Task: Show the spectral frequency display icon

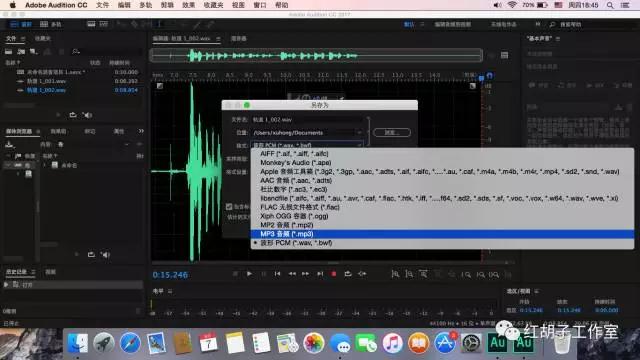Action: point(91,24)
